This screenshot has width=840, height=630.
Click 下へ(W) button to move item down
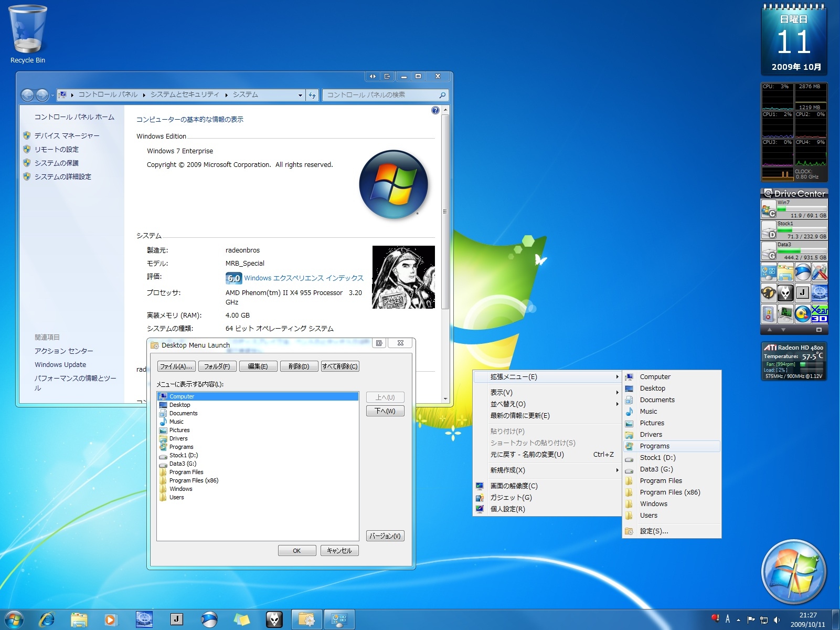coord(385,411)
